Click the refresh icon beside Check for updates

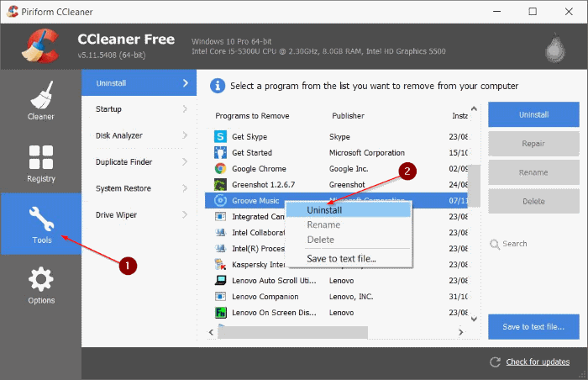[495, 362]
